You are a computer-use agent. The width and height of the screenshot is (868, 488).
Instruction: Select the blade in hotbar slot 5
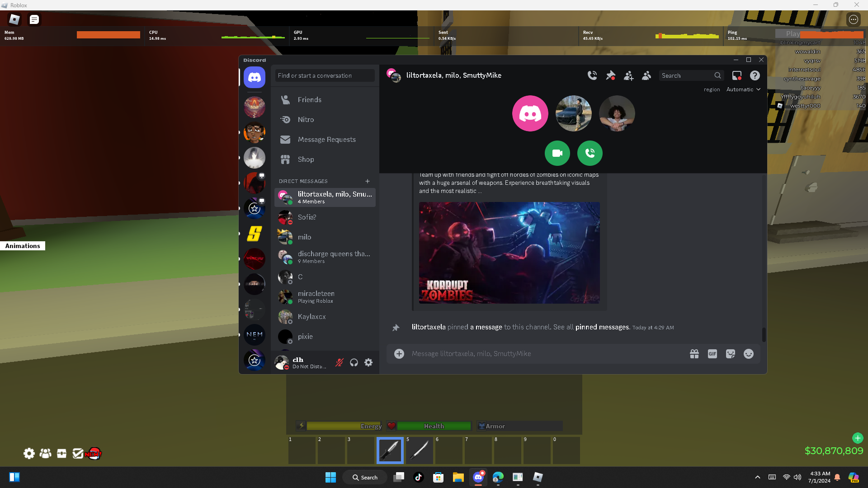pos(420,450)
